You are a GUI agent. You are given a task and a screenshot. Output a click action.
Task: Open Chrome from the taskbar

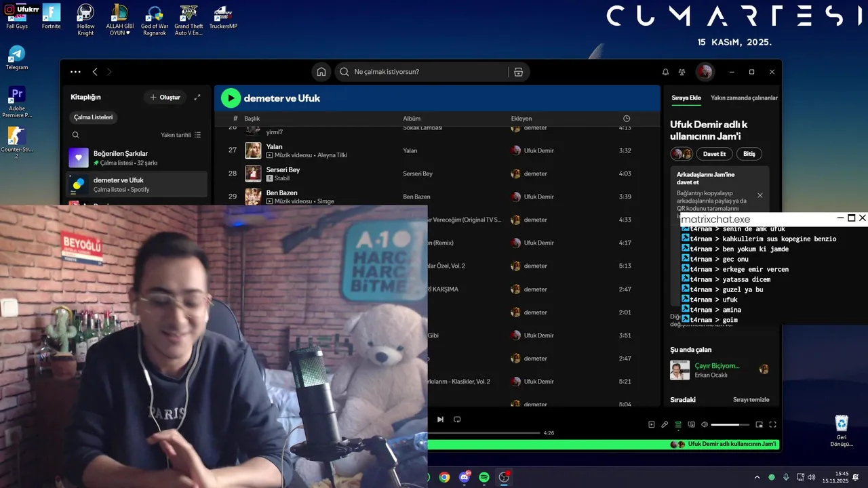coord(444,477)
